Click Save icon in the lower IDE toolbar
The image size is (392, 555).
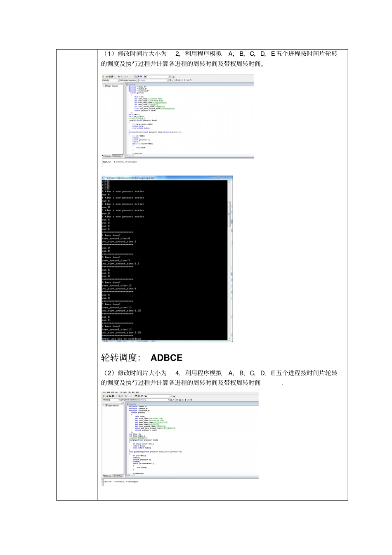pyautogui.click(x=110, y=396)
